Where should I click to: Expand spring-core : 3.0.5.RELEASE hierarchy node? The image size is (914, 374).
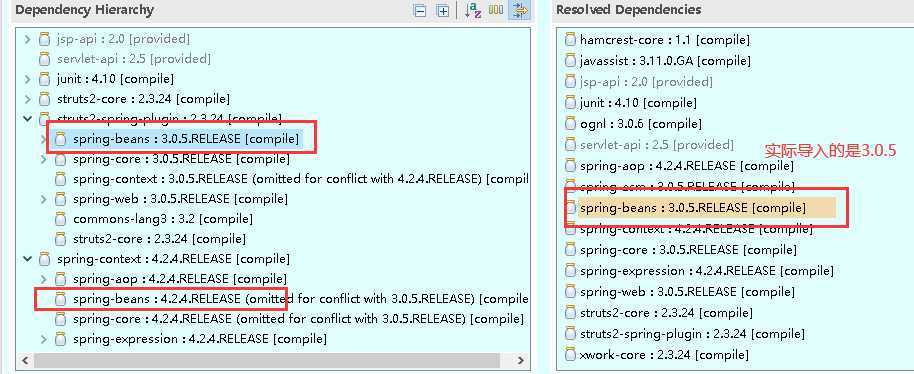[44, 159]
